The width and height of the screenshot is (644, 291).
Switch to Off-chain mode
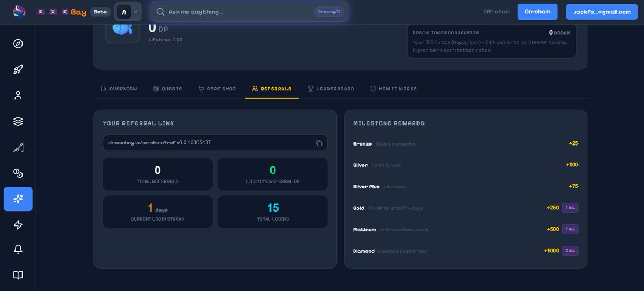coord(497,12)
